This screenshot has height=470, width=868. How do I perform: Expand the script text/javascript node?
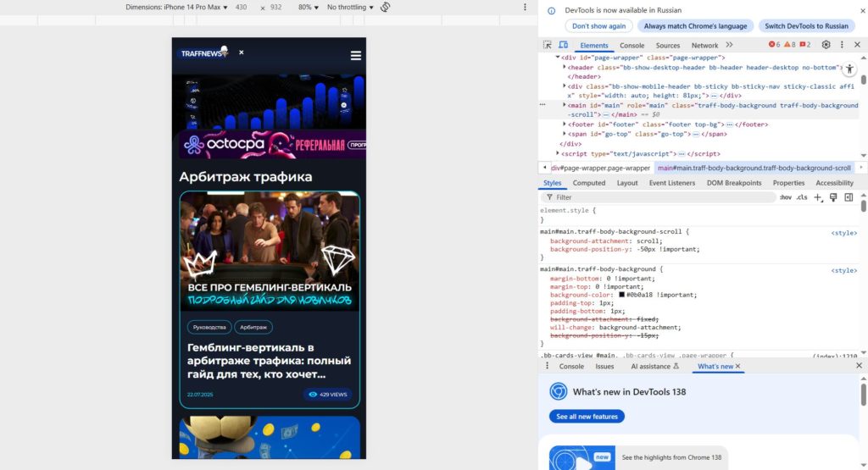point(558,153)
